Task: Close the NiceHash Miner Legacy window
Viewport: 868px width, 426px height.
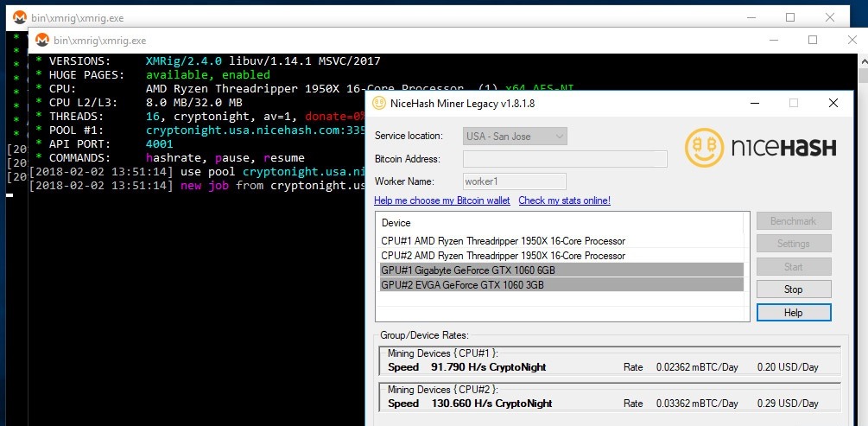Action: click(x=833, y=103)
